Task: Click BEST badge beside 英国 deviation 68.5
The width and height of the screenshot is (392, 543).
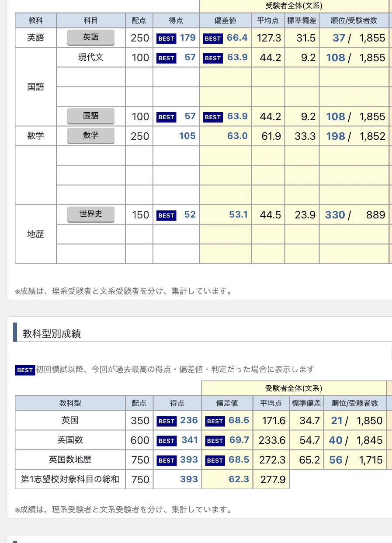Action: point(215,421)
